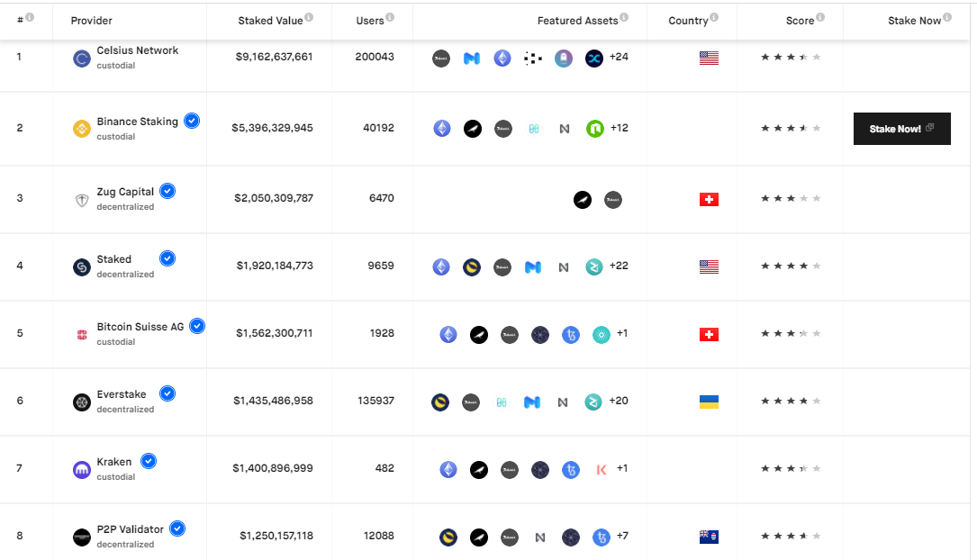Click the info icon beside Staked Value header

309,17
